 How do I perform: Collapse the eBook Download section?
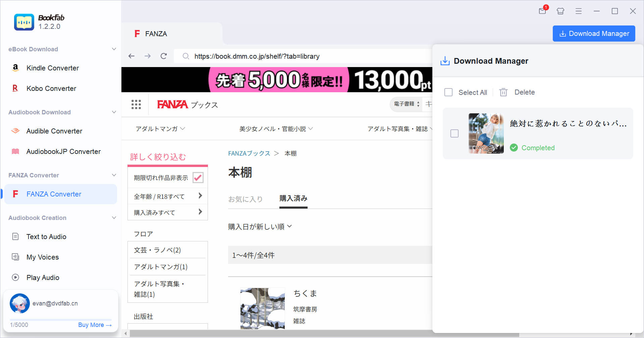[114, 49]
